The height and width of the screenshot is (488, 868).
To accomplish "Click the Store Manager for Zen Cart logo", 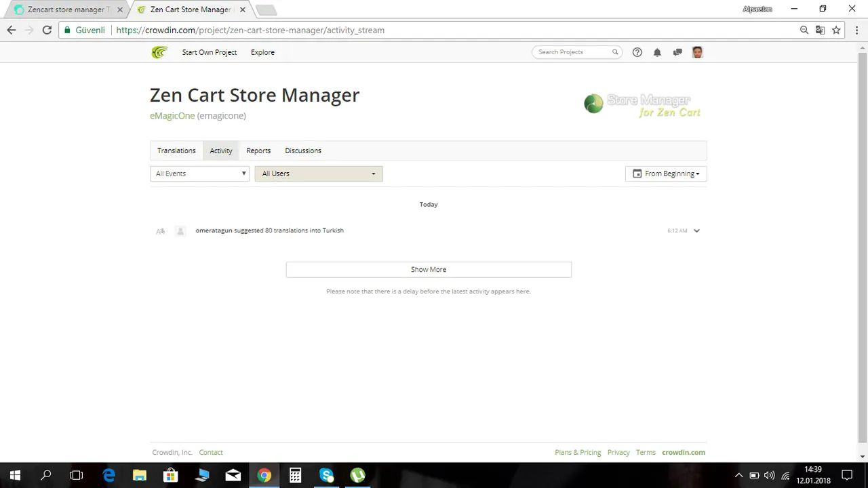I will (643, 105).
